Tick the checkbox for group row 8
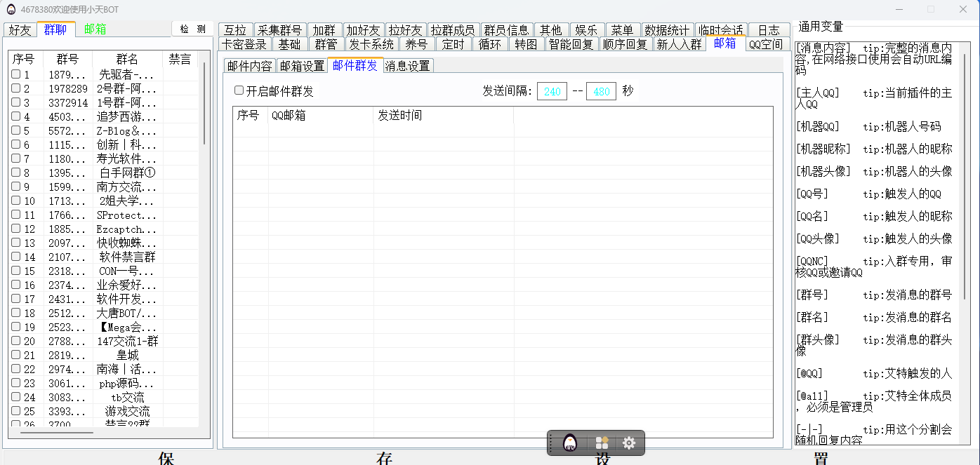The height and width of the screenshot is (465, 980). pos(15,173)
